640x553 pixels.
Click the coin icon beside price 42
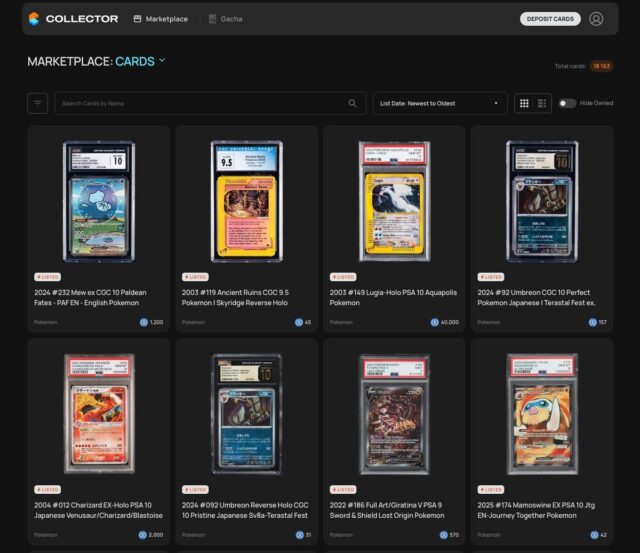click(x=594, y=535)
